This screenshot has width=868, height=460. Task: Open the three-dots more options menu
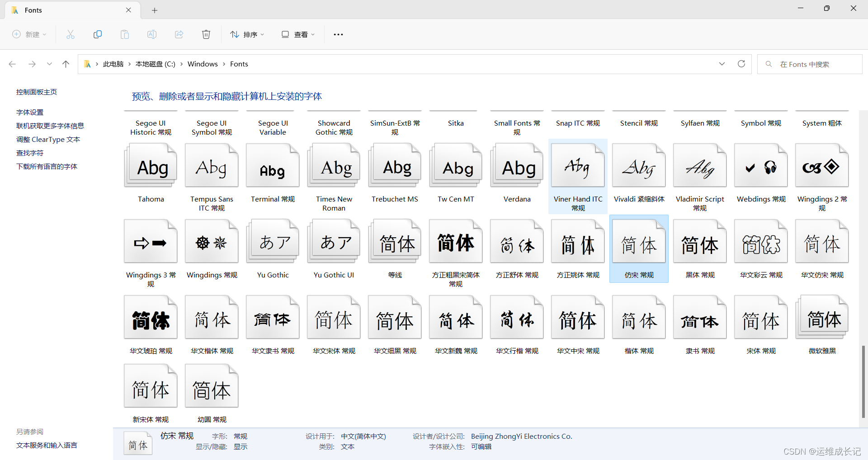[x=338, y=34]
